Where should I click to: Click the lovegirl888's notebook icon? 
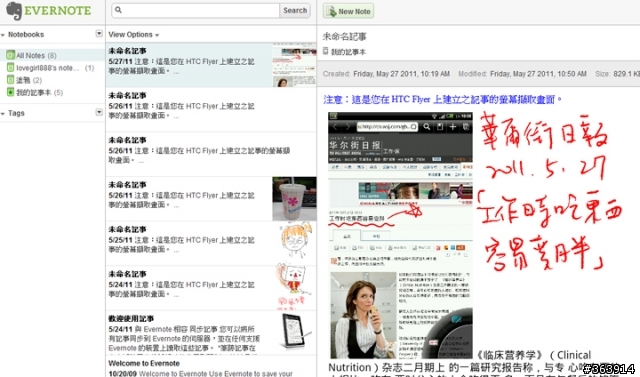point(10,68)
